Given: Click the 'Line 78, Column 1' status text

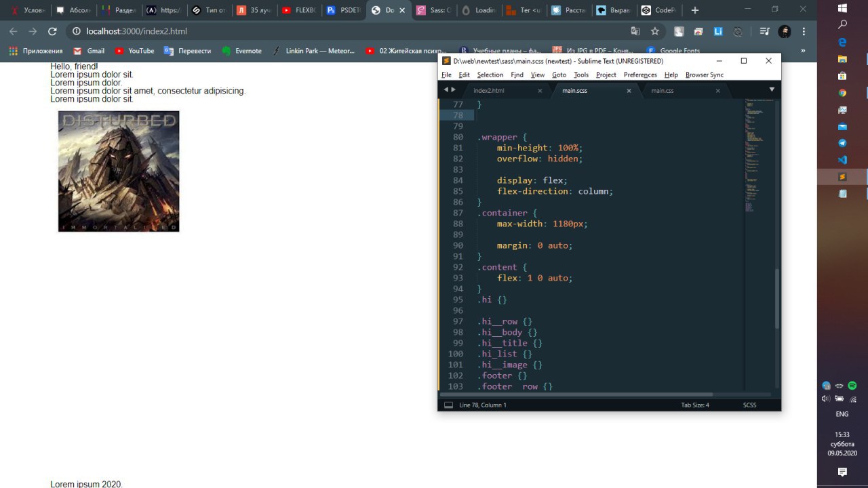Looking at the screenshot, I should (483, 405).
